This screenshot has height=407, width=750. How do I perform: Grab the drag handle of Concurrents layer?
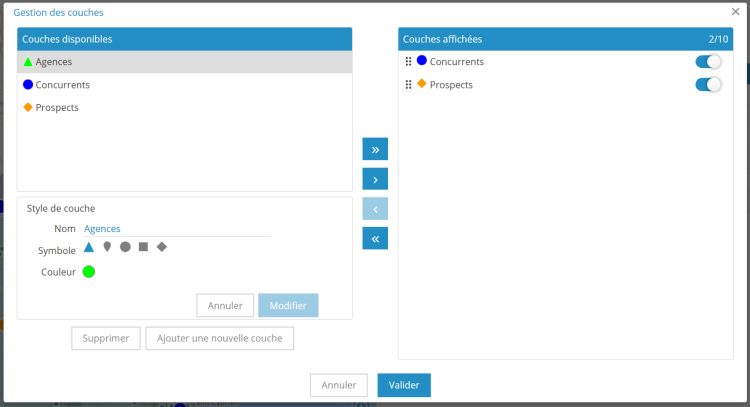click(x=408, y=62)
